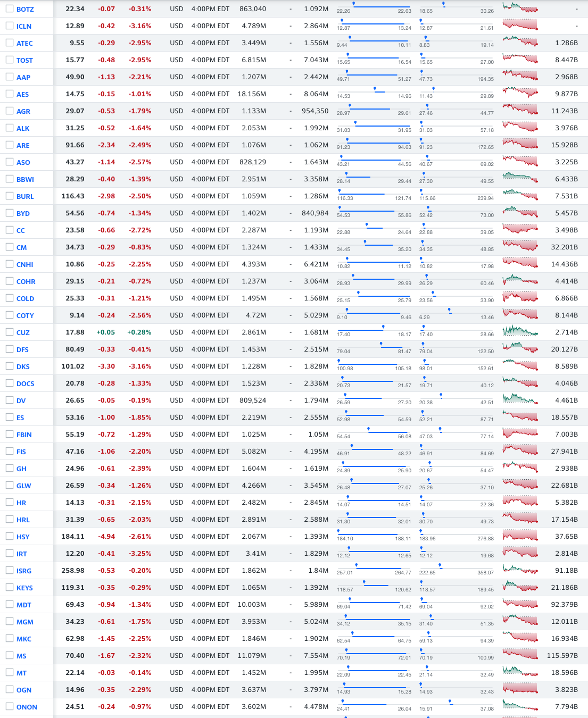Open the BBWI symbol page

pos(25,180)
